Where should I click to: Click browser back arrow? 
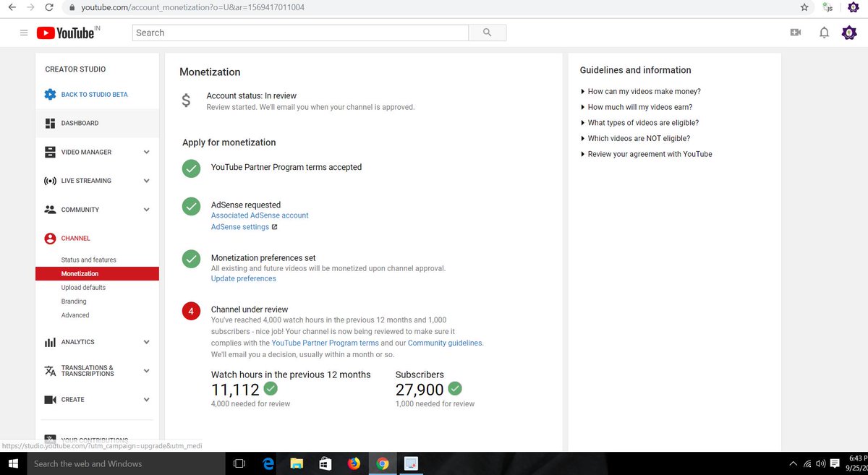click(11, 7)
